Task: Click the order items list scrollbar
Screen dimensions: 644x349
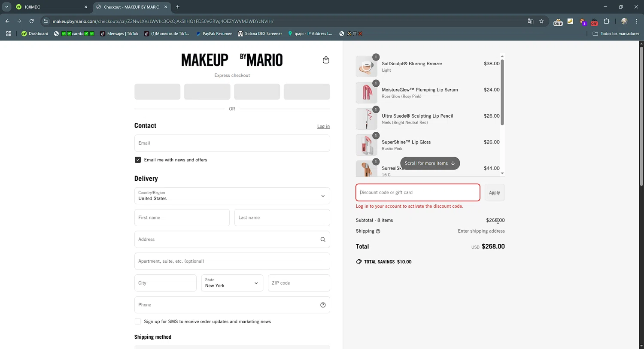Action: point(502,92)
